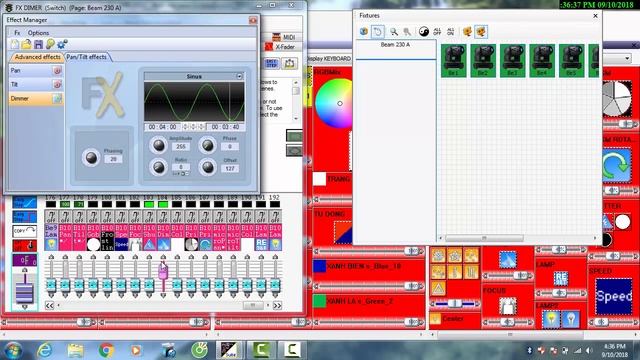Click the highlighted fixture group icon in Fixtures toolbar
The height and width of the screenshot is (360, 640).
pos(481,31)
